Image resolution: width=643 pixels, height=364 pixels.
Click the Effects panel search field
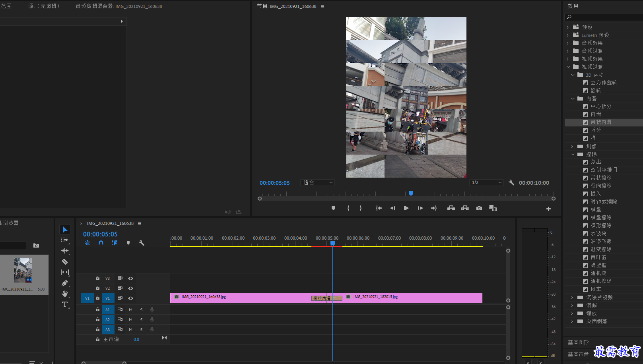click(604, 17)
